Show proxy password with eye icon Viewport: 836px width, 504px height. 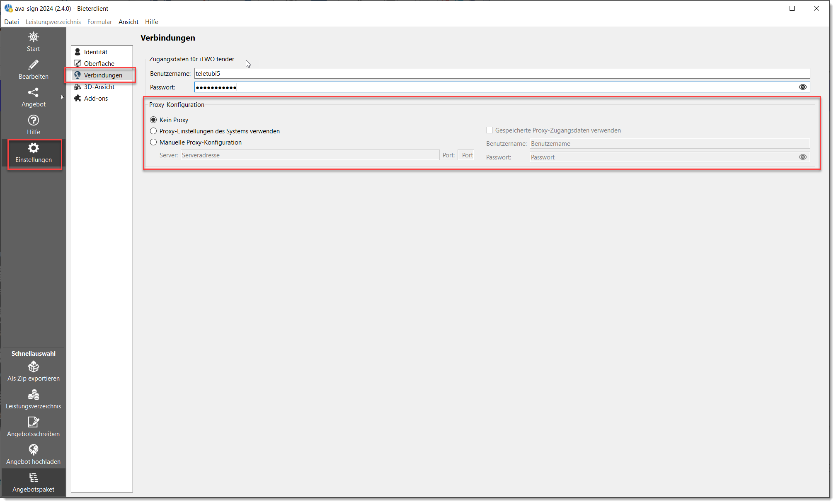coord(802,157)
